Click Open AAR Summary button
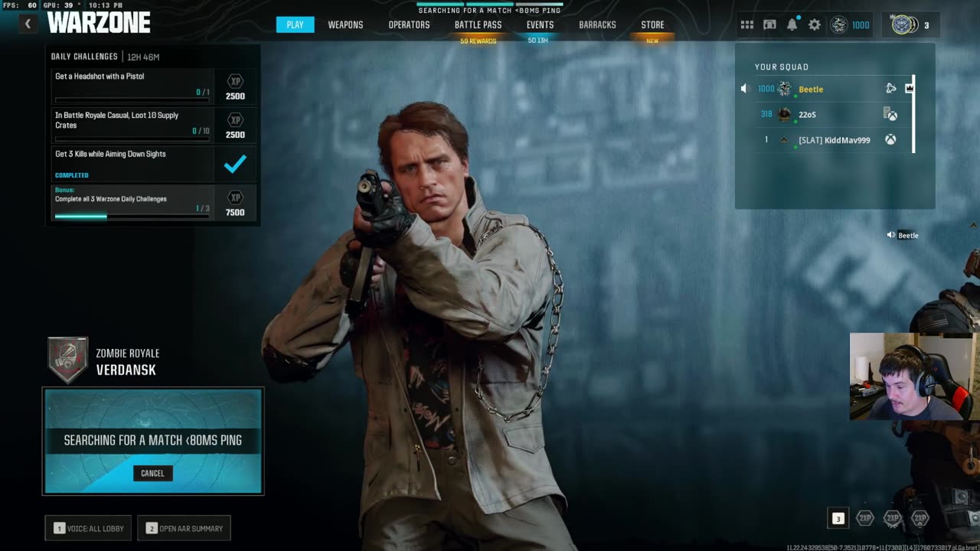This screenshot has width=980, height=551. 184,528
